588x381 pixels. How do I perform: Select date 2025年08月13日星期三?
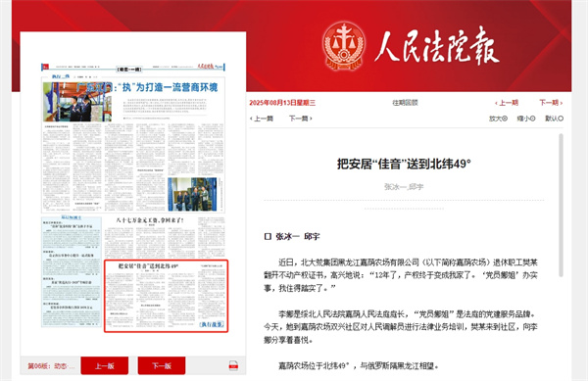click(x=282, y=103)
